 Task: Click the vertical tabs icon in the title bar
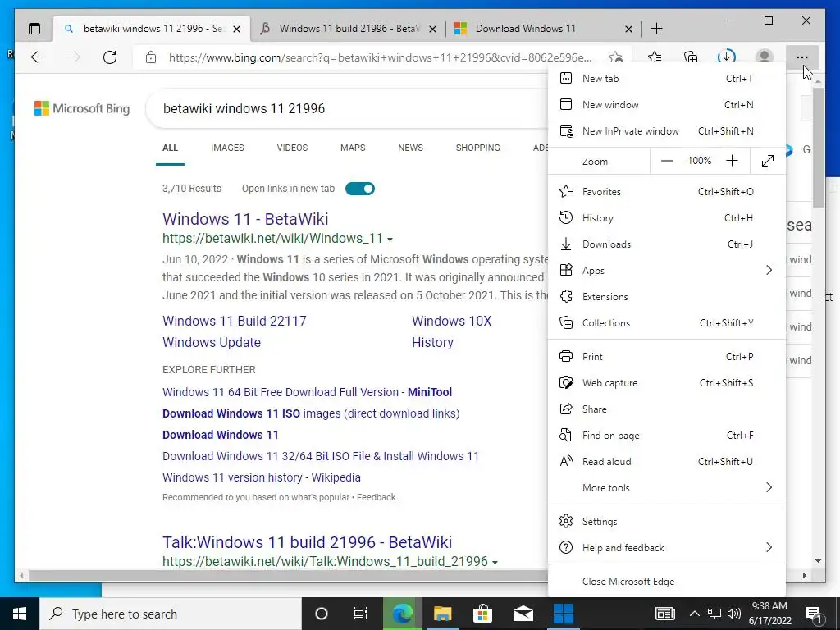pyautogui.click(x=34, y=29)
